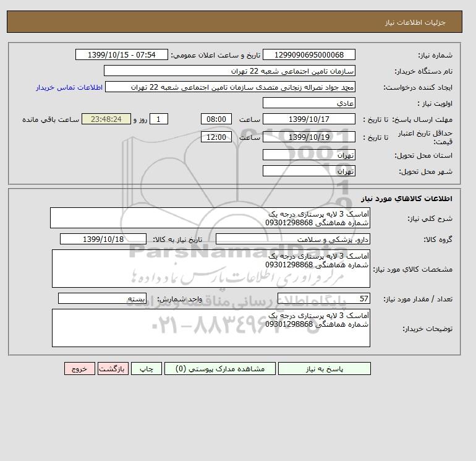Open مشاهده مدارک پیوستی (0) button
Screen dimensions: 476x461
point(220,369)
